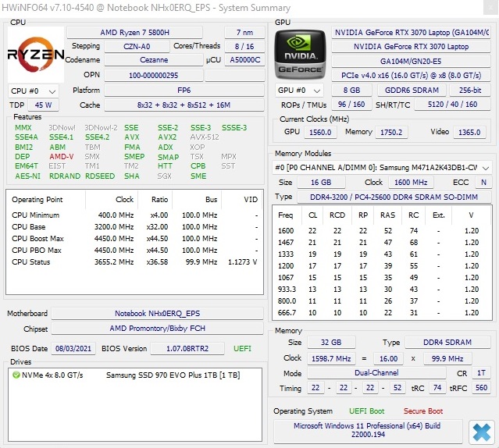499x448 pixels.
Task: Click the BIOS version 1.07.08RTR2 field
Action: (187, 348)
